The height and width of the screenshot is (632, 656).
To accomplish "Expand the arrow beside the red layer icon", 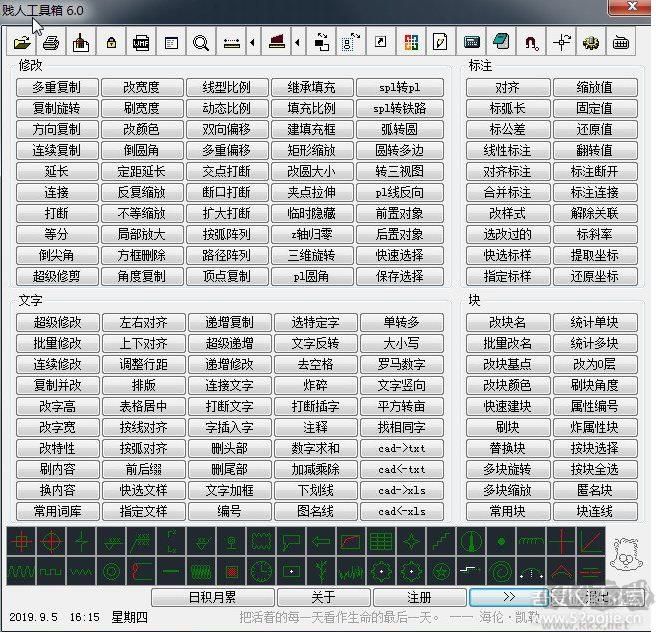I will coord(297,43).
